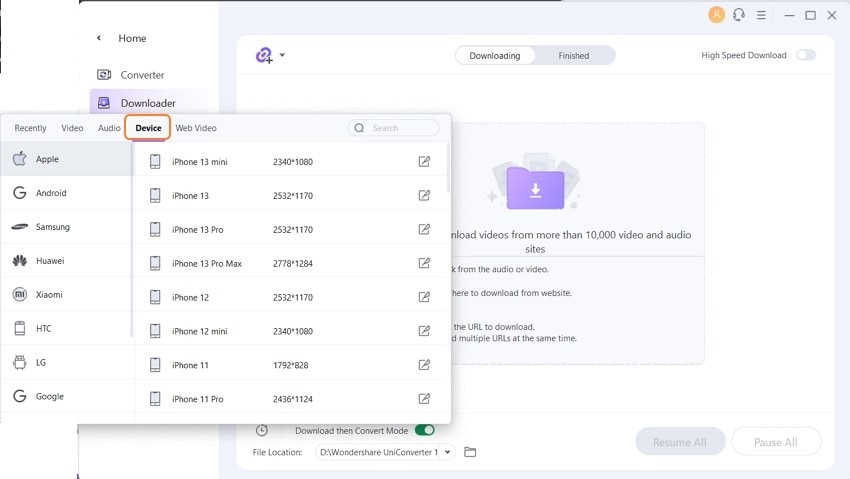Select 2436*1124 resolution of iPhone 11 Pro
The image size is (850, 479).
293,399
